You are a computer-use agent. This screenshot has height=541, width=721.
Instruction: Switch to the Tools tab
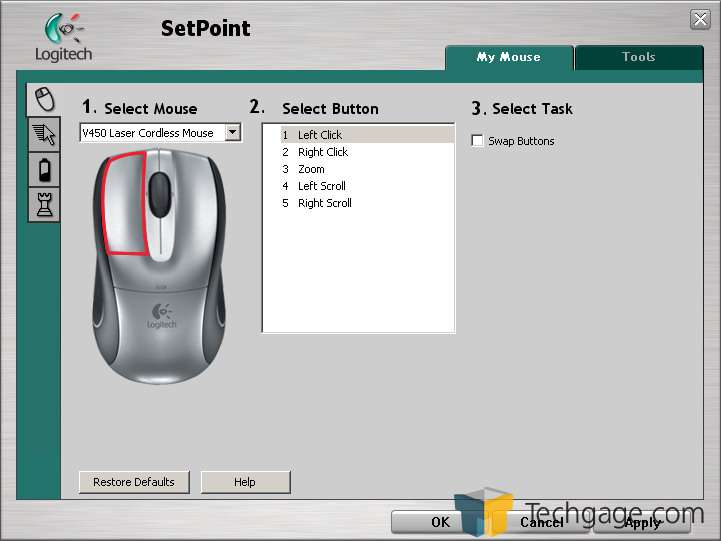pos(638,57)
